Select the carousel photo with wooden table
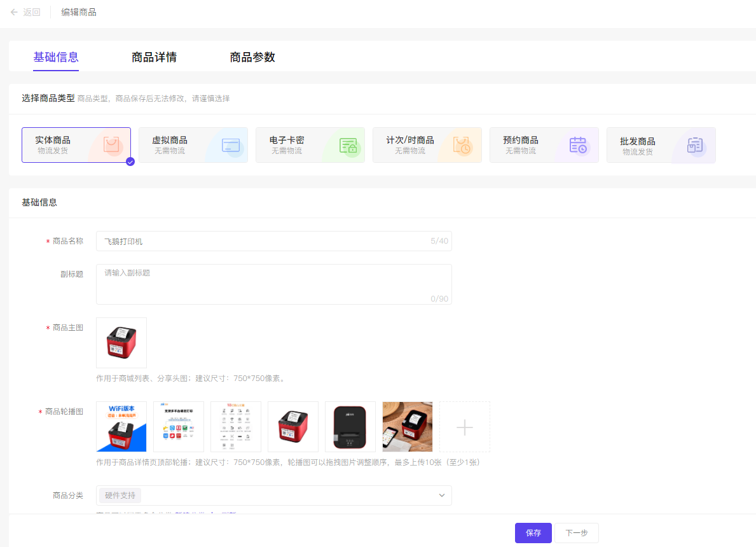 click(408, 427)
